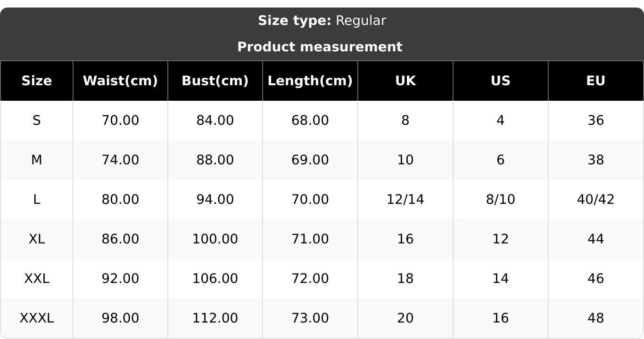
Task: Select the S size row label
Action: point(37,121)
